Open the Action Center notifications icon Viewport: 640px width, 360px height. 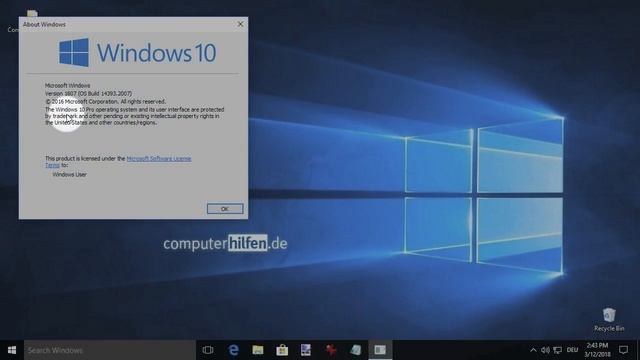623,350
